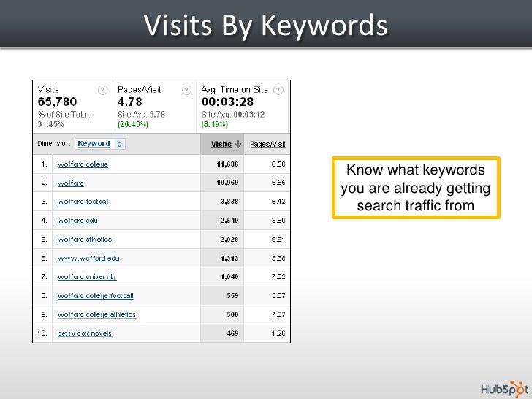Viewport: 532px width, 399px height.
Task: Open the 'wofford football' keyword link
Action: tap(83, 202)
